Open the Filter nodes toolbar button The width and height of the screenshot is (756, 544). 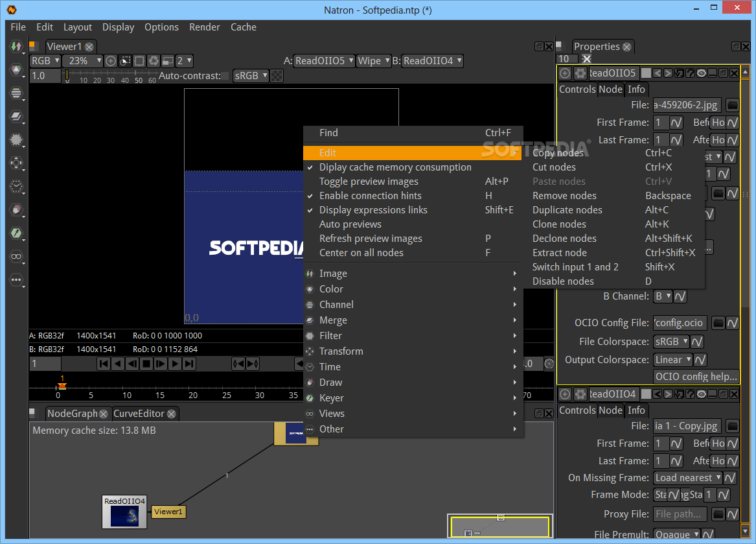16,140
